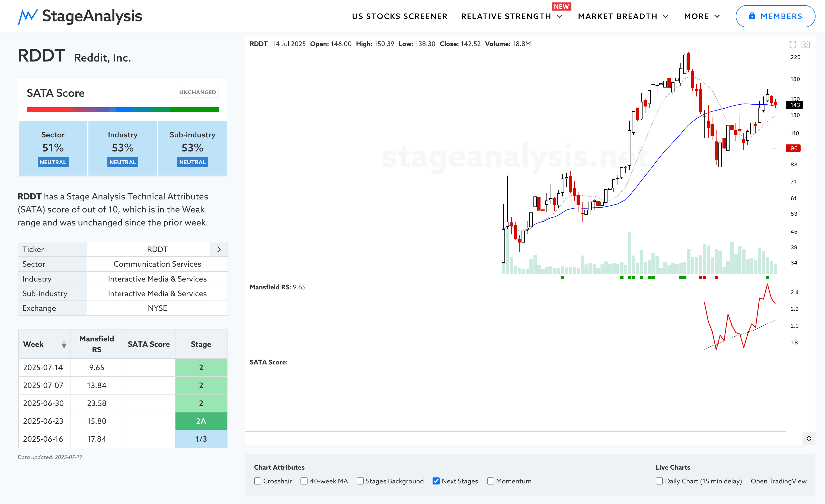Click the Sector 51% Neutral tile
Screen dimensions: 825x504
click(x=53, y=148)
